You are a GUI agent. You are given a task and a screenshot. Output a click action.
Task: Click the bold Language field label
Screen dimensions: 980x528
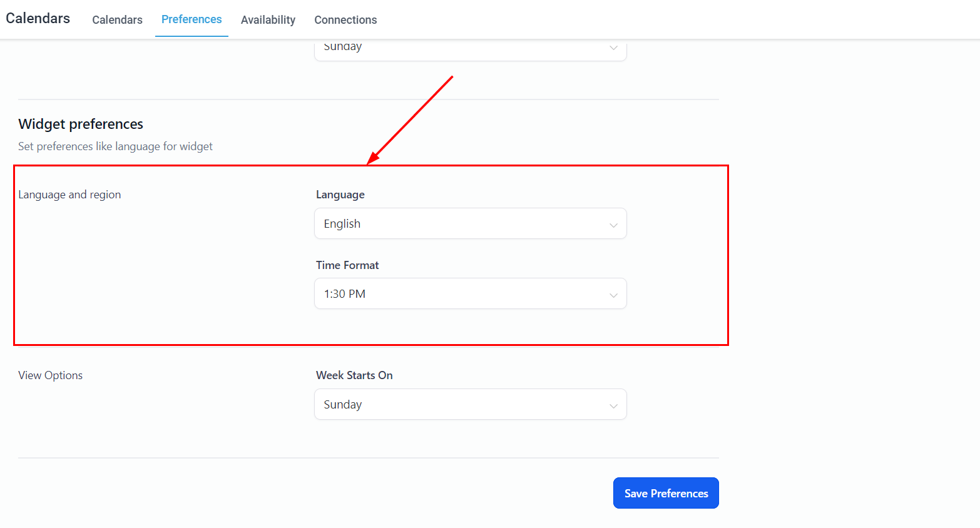point(340,195)
